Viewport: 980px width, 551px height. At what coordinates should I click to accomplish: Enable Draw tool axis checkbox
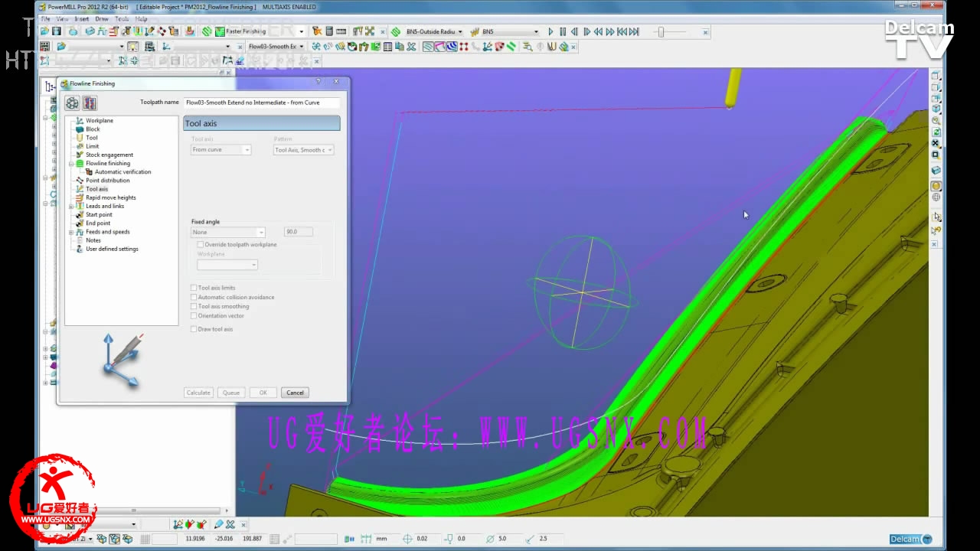[x=194, y=329]
